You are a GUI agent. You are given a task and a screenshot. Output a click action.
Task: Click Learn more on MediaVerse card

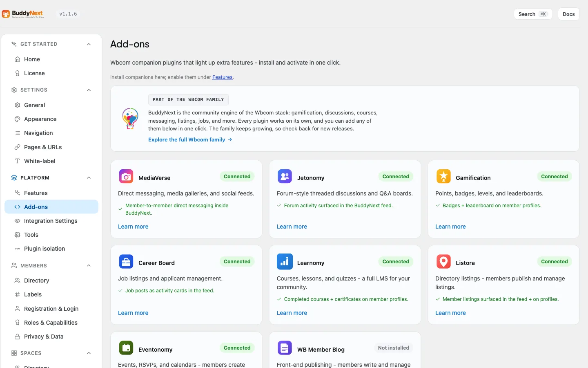pos(133,227)
